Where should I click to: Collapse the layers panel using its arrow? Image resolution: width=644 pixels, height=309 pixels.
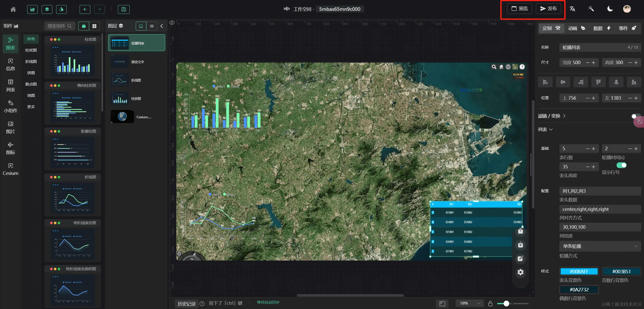coord(162,26)
